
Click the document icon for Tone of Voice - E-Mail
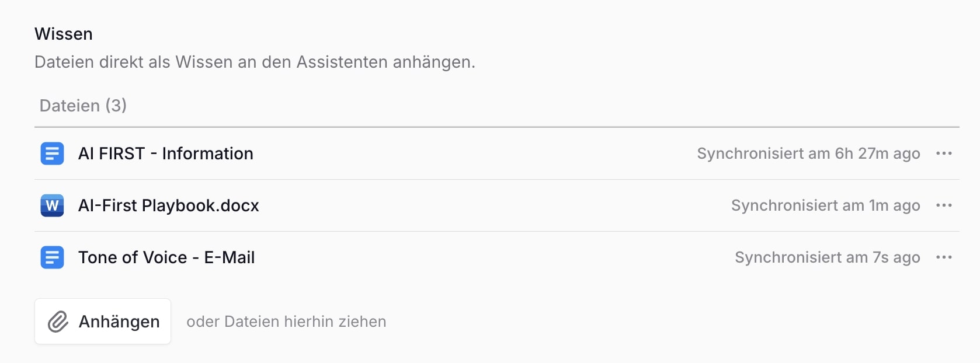click(x=52, y=257)
